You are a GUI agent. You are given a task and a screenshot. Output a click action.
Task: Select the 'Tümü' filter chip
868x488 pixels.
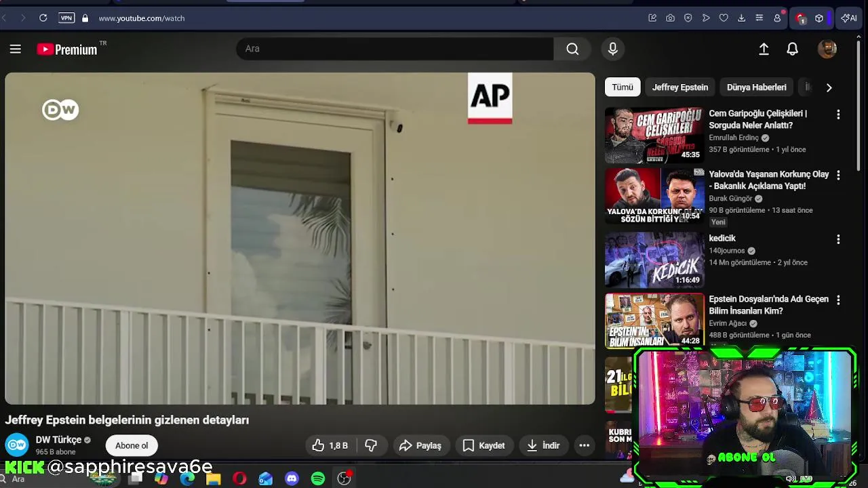click(623, 87)
